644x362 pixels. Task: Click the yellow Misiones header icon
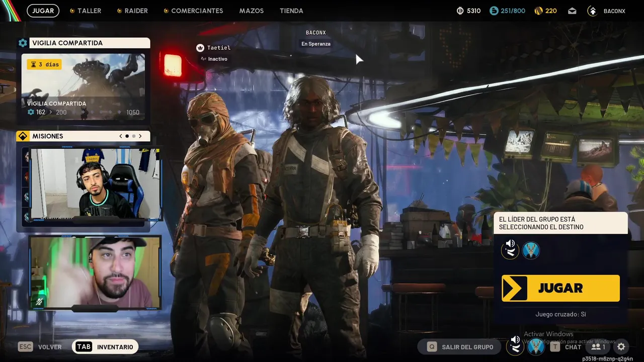(x=22, y=136)
